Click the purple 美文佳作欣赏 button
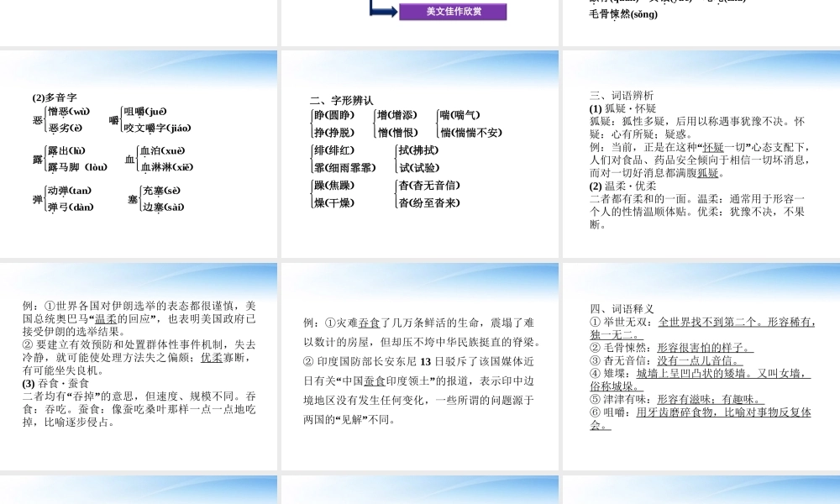Screen dimensions: 840x504 pyautogui.click(x=453, y=12)
